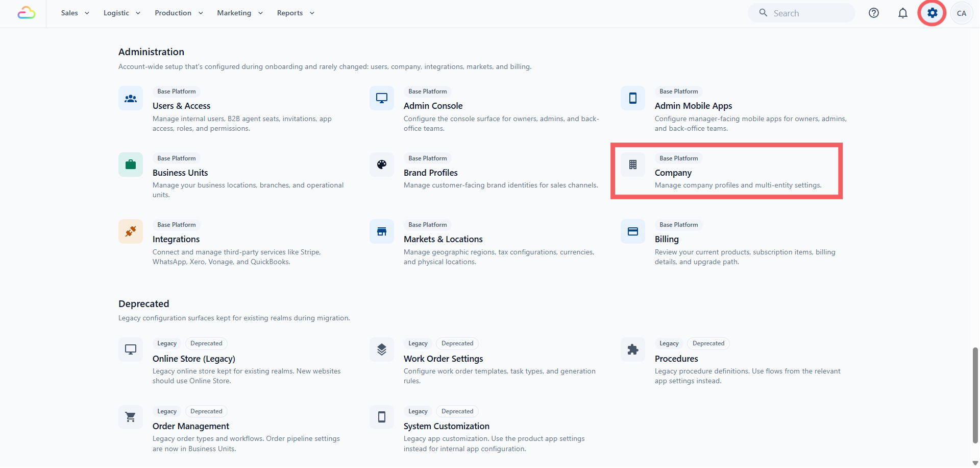Click the Legacy badge on System Customization
Viewport: 980px width, 468px height.
(418, 411)
